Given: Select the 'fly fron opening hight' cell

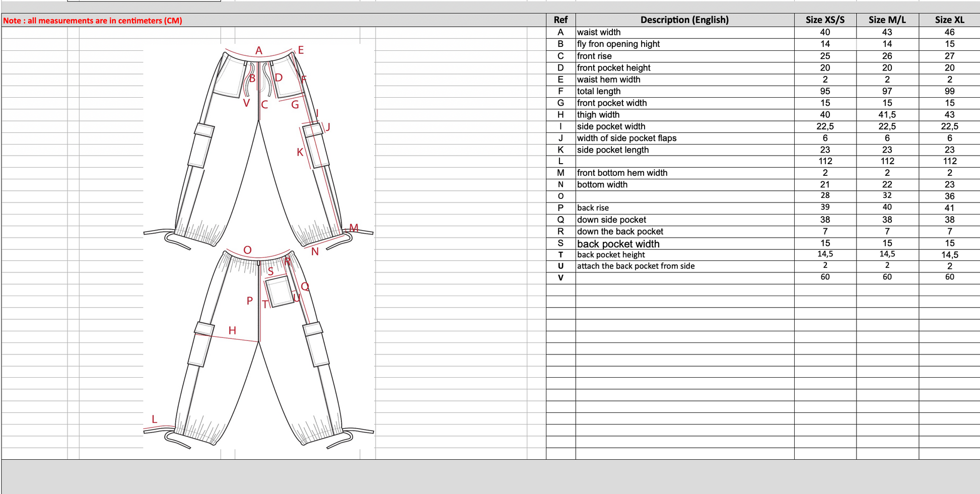Looking at the screenshot, I should [x=684, y=44].
